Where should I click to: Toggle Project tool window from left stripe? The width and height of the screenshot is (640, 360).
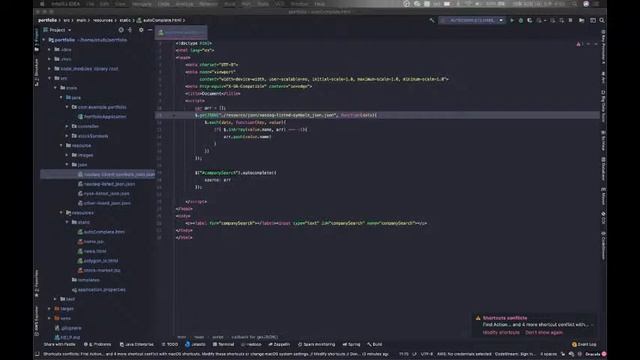(x=37, y=40)
